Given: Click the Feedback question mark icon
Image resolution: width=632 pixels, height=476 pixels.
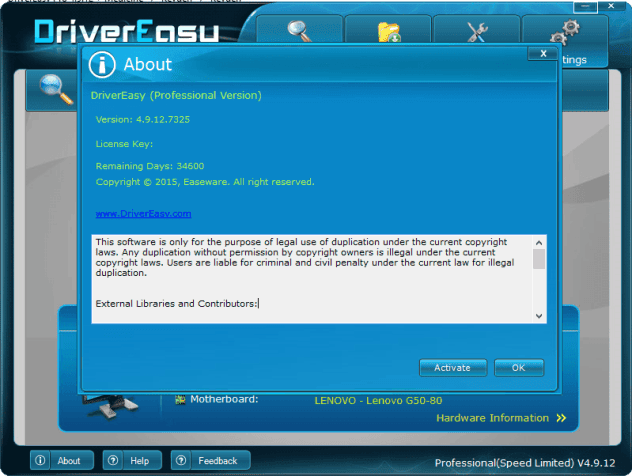Looking at the screenshot, I should [x=181, y=460].
